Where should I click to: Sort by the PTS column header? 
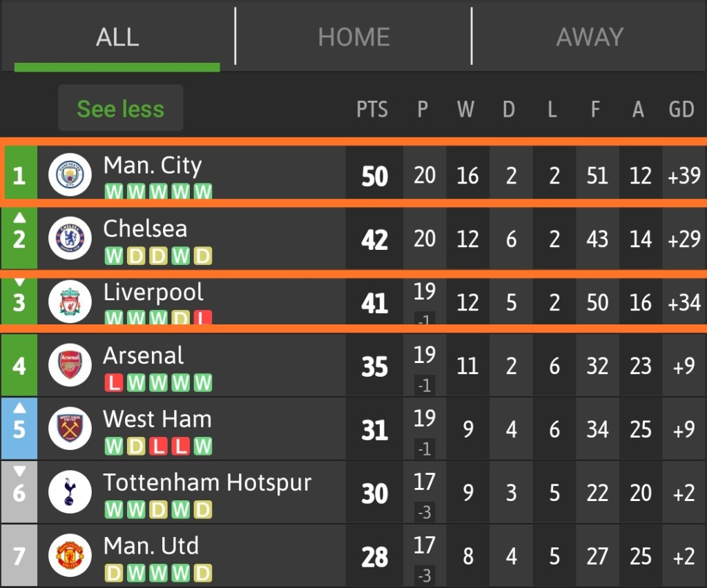click(x=372, y=109)
